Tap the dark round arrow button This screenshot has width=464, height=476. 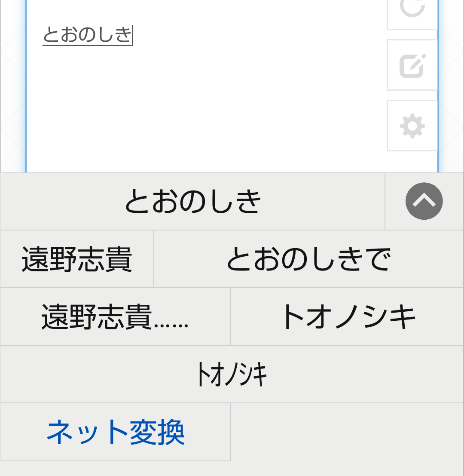pyautogui.click(x=424, y=201)
